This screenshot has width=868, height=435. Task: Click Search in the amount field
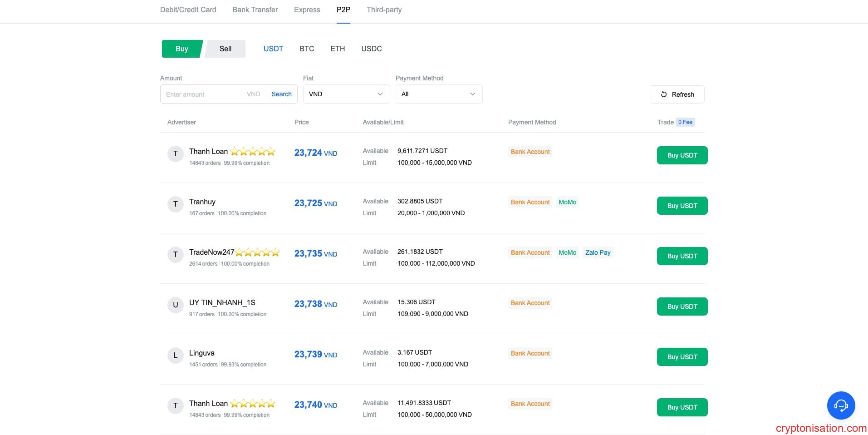coord(281,94)
